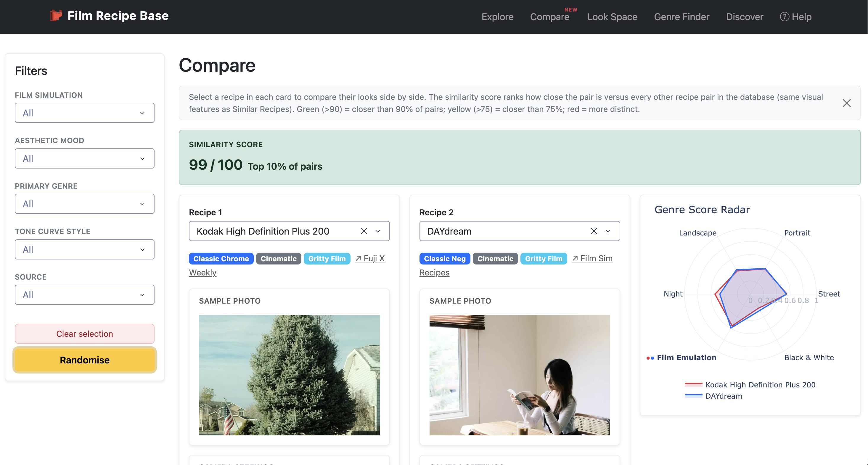Click the Black & White radar axis label
Screen dimensions: 868x465
(809, 357)
